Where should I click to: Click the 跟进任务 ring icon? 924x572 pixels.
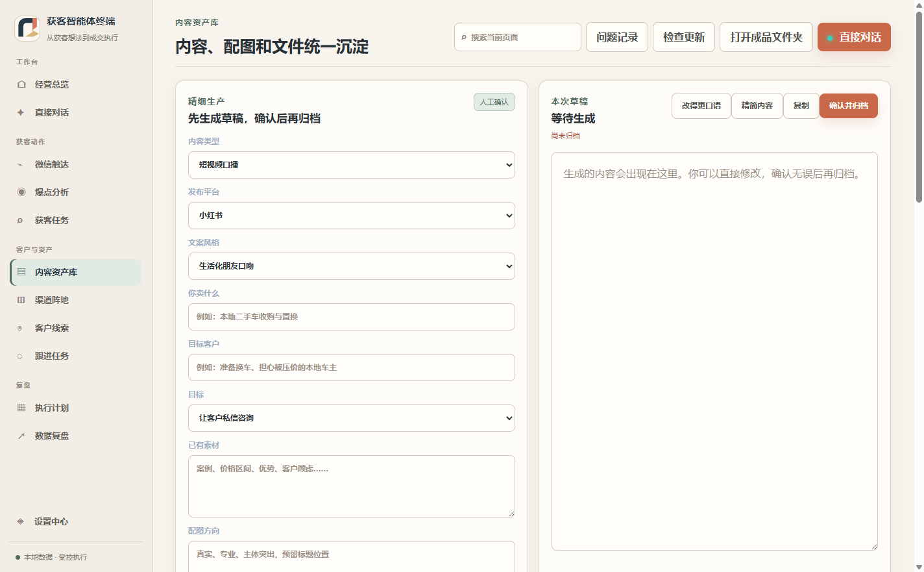[x=20, y=356]
